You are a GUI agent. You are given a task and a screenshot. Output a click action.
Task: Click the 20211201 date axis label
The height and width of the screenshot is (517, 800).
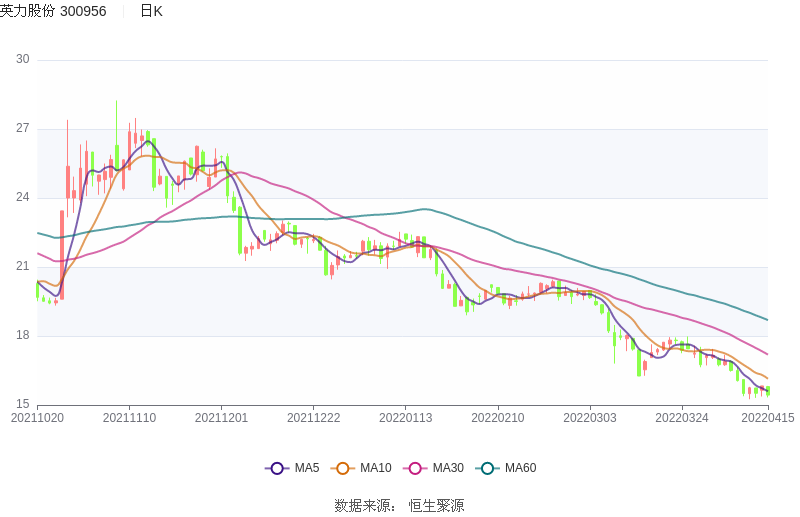(x=222, y=418)
